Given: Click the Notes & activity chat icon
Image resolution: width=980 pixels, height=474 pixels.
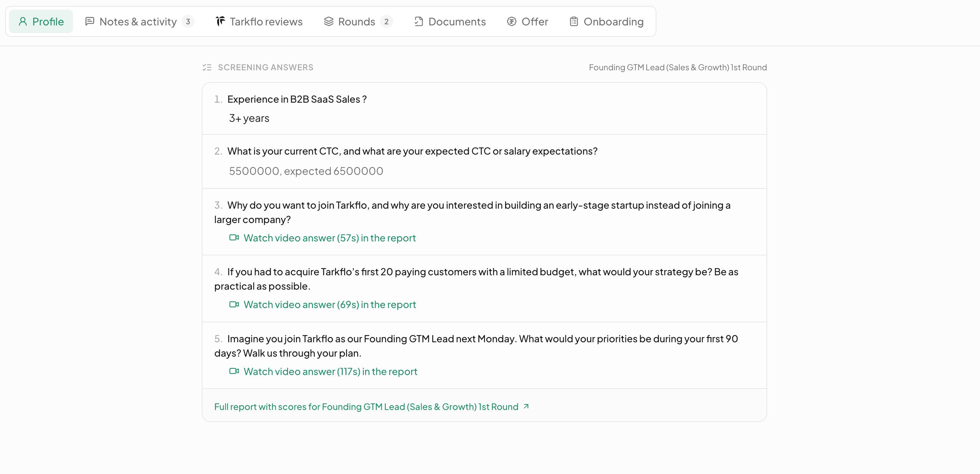Looking at the screenshot, I should 90,21.
